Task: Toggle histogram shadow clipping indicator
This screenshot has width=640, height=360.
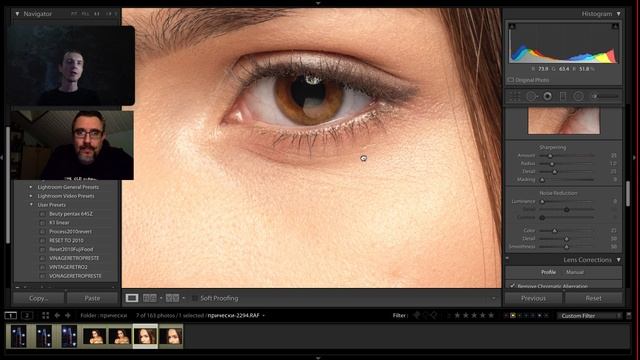Action: 512,27
